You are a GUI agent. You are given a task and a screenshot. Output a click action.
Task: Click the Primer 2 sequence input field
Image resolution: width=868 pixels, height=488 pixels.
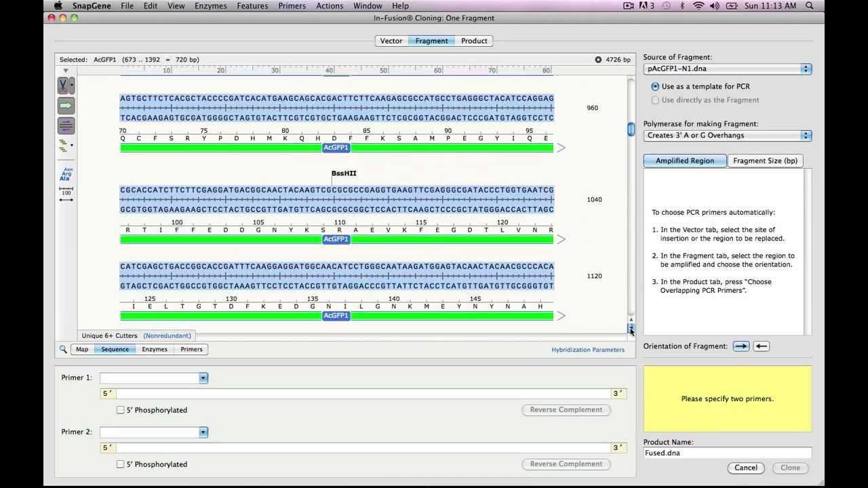click(x=363, y=448)
